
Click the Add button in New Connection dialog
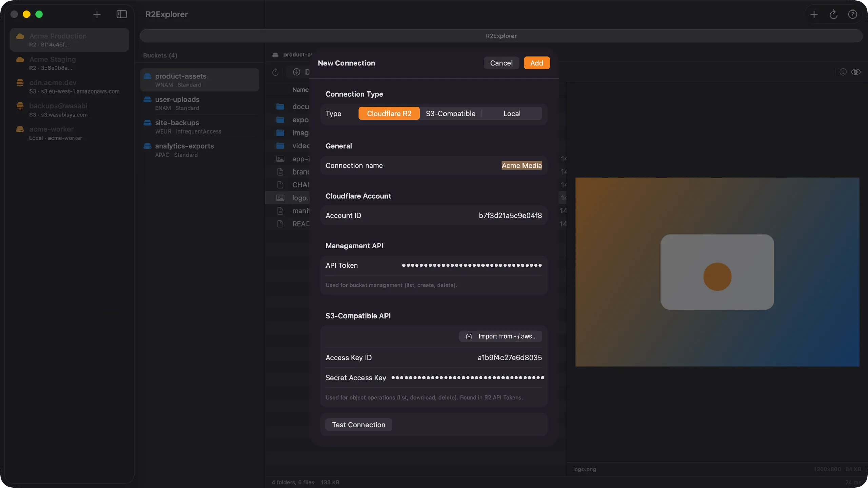click(x=536, y=63)
